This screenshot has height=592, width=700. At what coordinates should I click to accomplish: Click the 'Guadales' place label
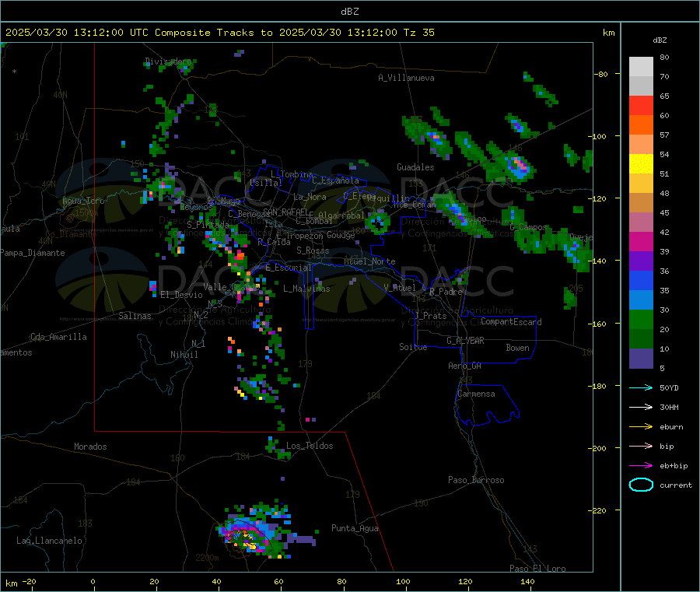coord(415,167)
